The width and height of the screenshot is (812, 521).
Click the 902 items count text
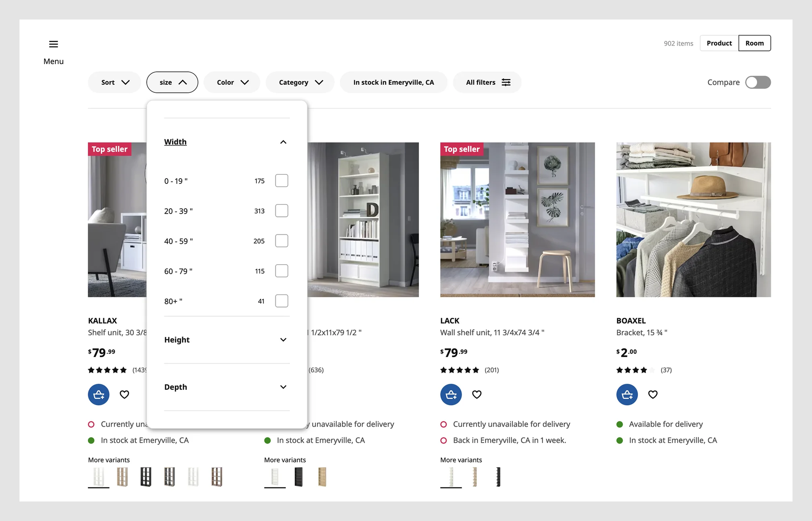pyautogui.click(x=678, y=43)
